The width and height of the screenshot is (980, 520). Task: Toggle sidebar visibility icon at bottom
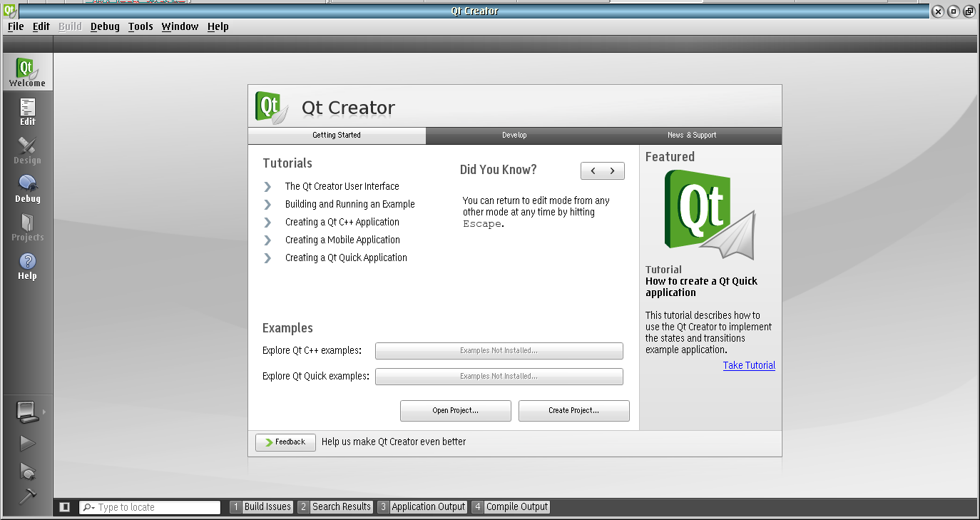[x=65, y=507]
